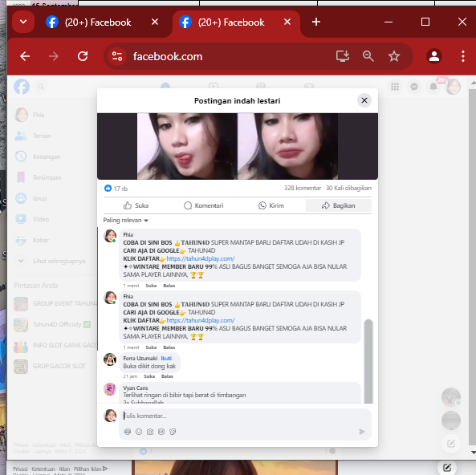The width and height of the screenshot is (476, 475).
Task: Open tahun4dplay link in second Fhia comment
Action: tap(201, 320)
